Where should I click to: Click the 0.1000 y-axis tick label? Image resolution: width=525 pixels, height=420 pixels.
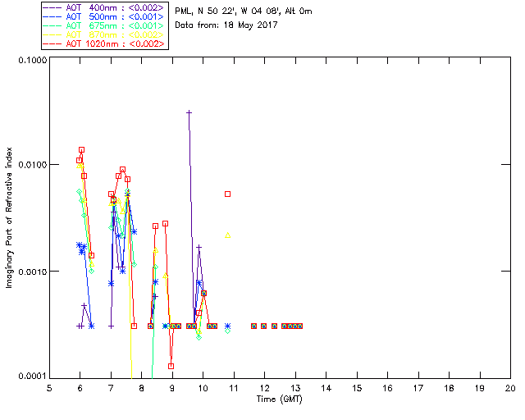click(30, 62)
